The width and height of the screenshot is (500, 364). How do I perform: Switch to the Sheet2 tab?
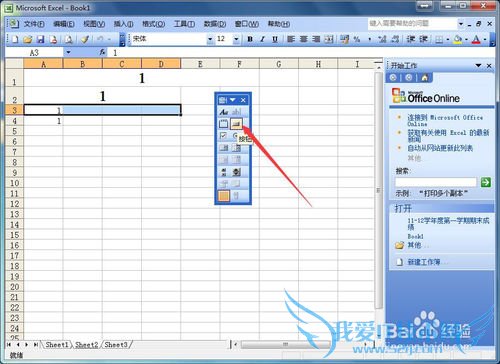(87, 345)
